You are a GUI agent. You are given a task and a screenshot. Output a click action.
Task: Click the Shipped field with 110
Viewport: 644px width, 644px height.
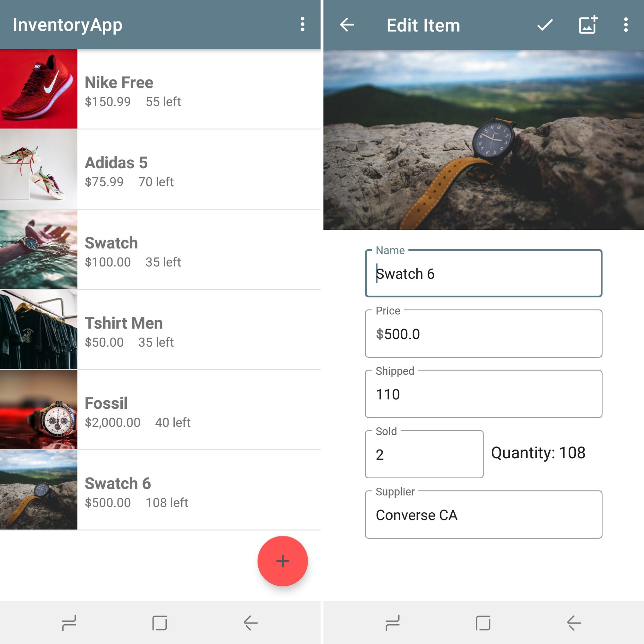click(483, 395)
